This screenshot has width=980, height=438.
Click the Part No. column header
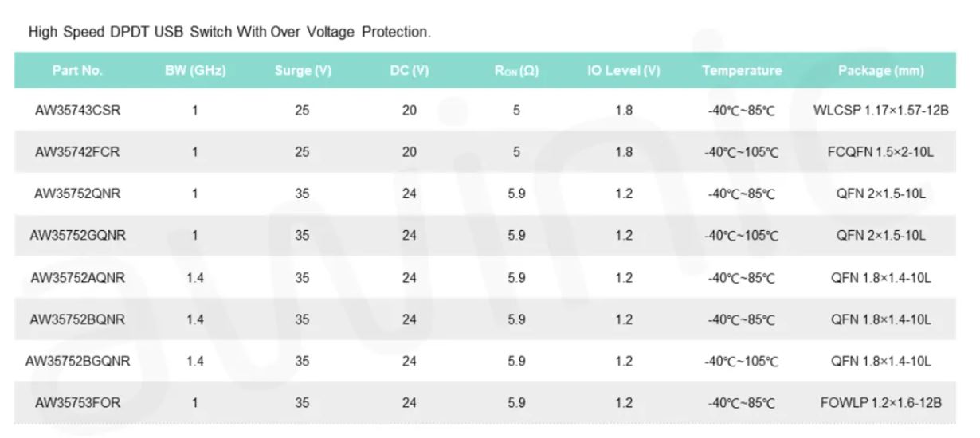[x=77, y=70]
